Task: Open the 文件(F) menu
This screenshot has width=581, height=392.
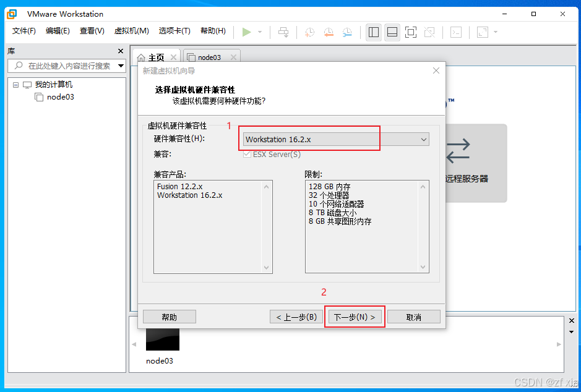Action: 24,31
